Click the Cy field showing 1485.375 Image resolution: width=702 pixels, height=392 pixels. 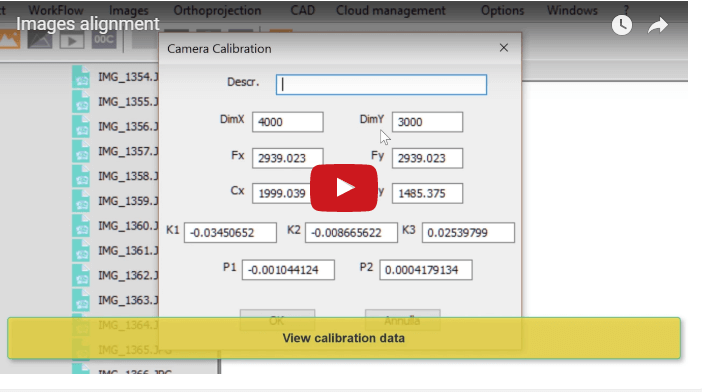point(427,193)
